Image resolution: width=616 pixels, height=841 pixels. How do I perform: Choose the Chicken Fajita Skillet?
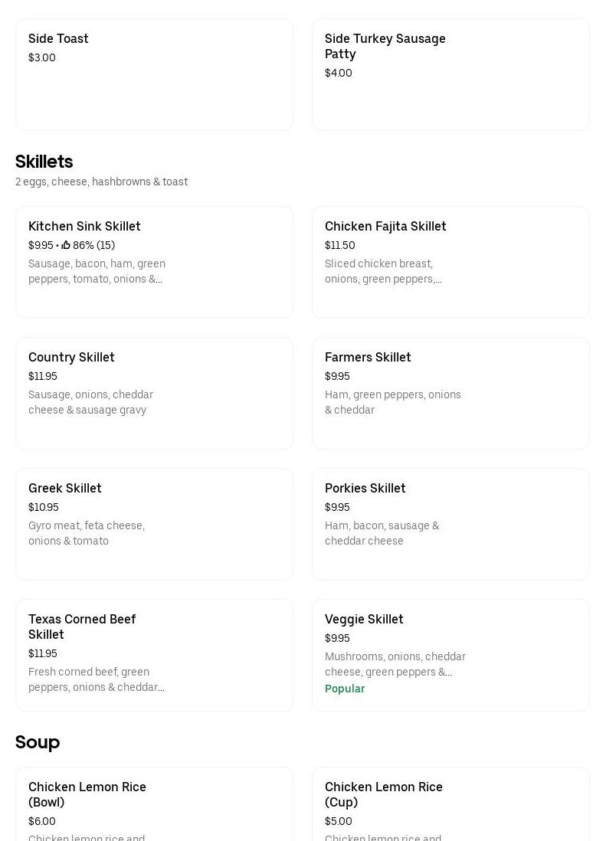pos(451,262)
